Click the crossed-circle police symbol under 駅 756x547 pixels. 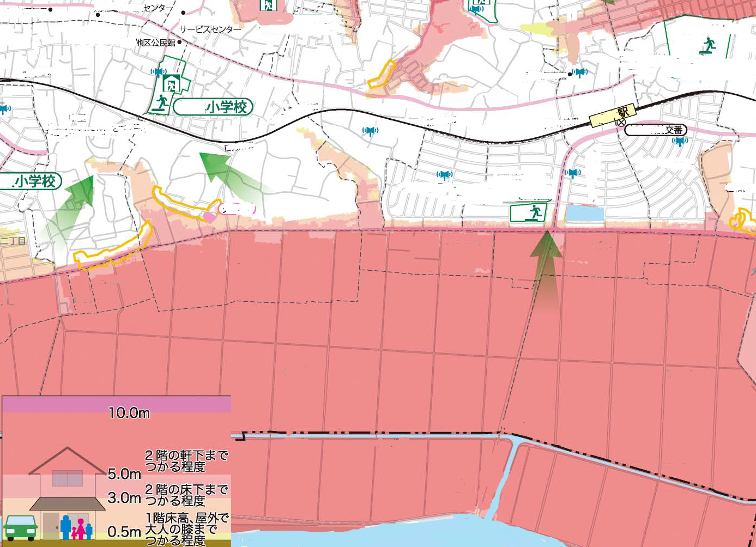tap(621, 122)
